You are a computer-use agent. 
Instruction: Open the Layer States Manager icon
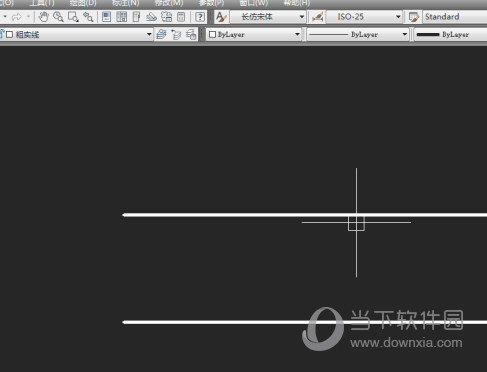pos(191,34)
